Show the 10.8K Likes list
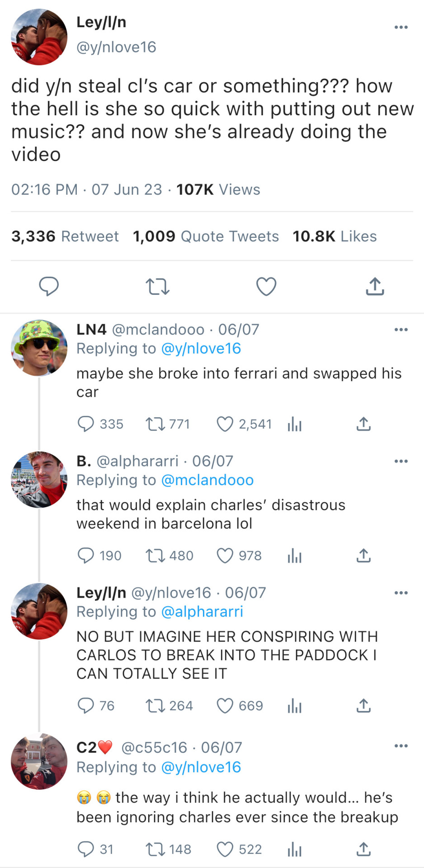Viewport: 424px width, 868px height. (334, 236)
